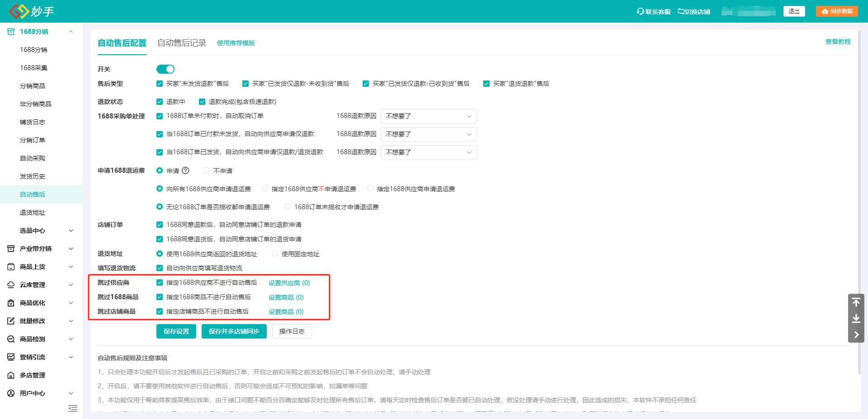The image size is (868, 419).
Task: Click 设置商品 (0) link for 跳过店铺商品
Action: click(286, 312)
